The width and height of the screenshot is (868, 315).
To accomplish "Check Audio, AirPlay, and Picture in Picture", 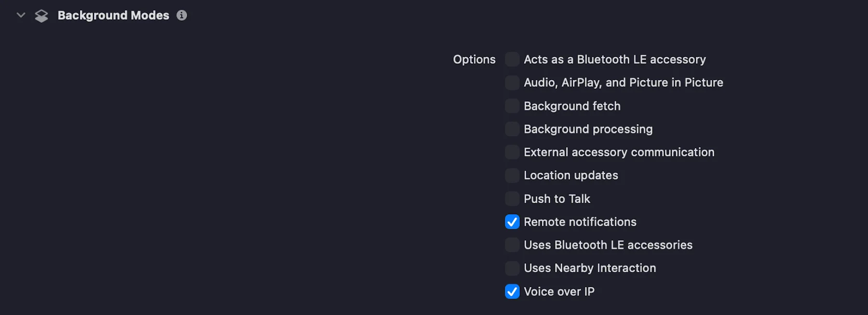I will coord(512,82).
